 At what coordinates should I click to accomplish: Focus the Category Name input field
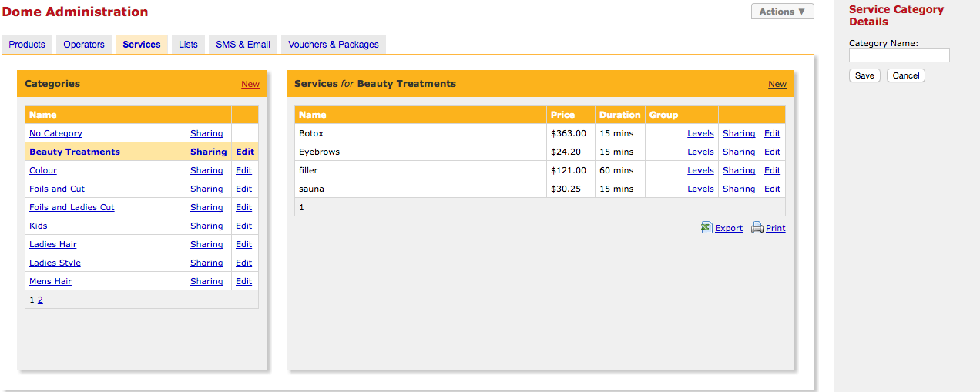pyautogui.click(x=899, y=55)
